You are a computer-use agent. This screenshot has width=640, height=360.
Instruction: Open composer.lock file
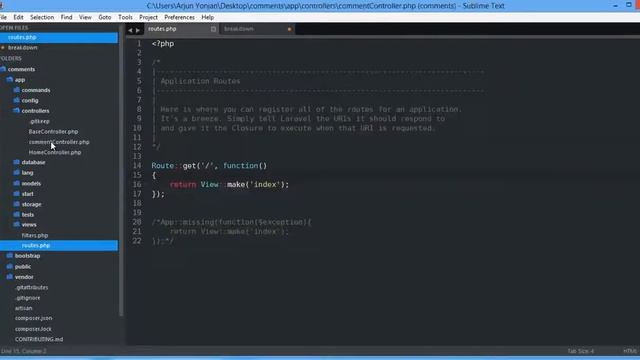(x=33, y=329)
